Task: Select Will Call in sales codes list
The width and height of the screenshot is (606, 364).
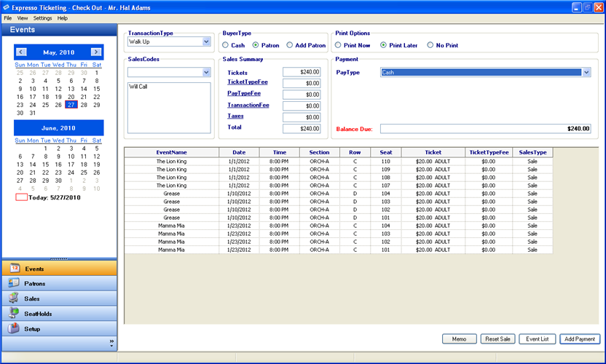Action: [138, 87]
